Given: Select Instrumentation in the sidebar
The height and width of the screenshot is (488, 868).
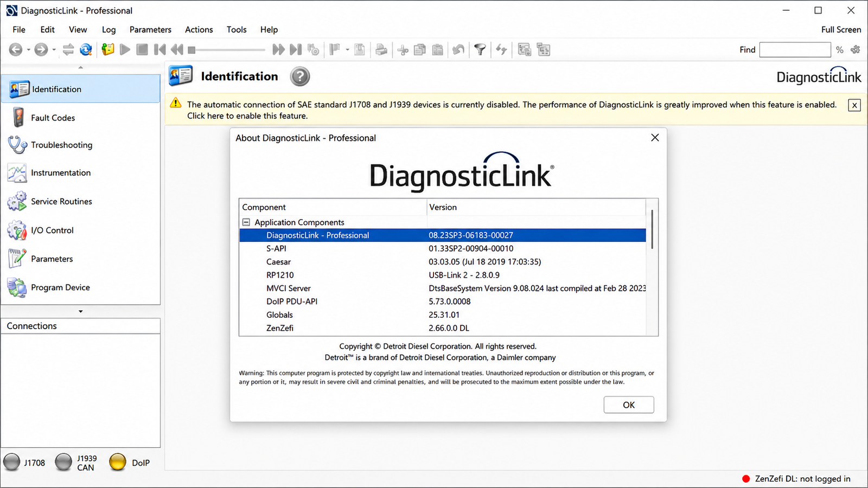Looking at the screenshot, I should point(81,173).
